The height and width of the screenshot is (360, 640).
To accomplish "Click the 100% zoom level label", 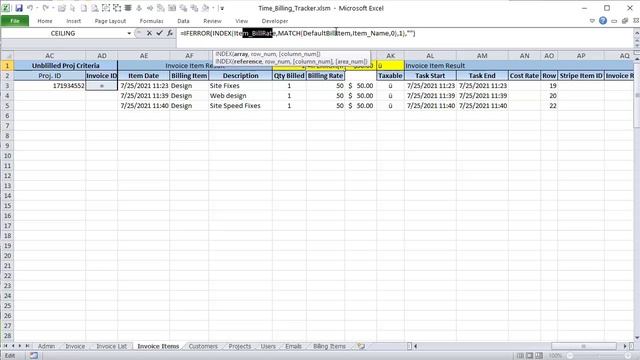I will (555, 356).
